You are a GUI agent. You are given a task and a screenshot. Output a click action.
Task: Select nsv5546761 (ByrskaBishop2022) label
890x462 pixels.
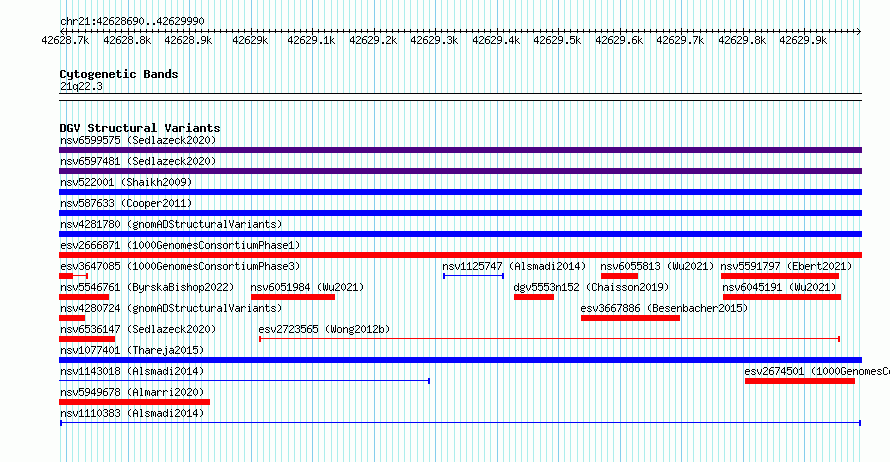[147, 287]
